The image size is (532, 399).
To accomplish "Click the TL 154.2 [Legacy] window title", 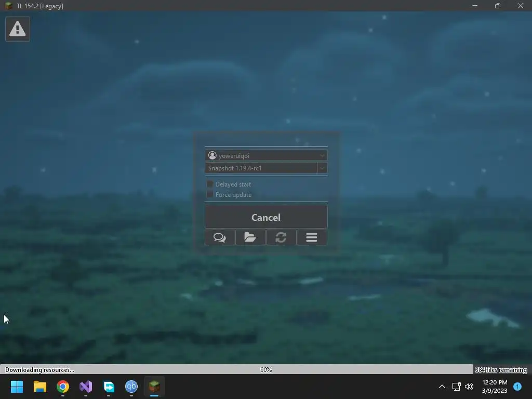I will [x=40, y=6].
